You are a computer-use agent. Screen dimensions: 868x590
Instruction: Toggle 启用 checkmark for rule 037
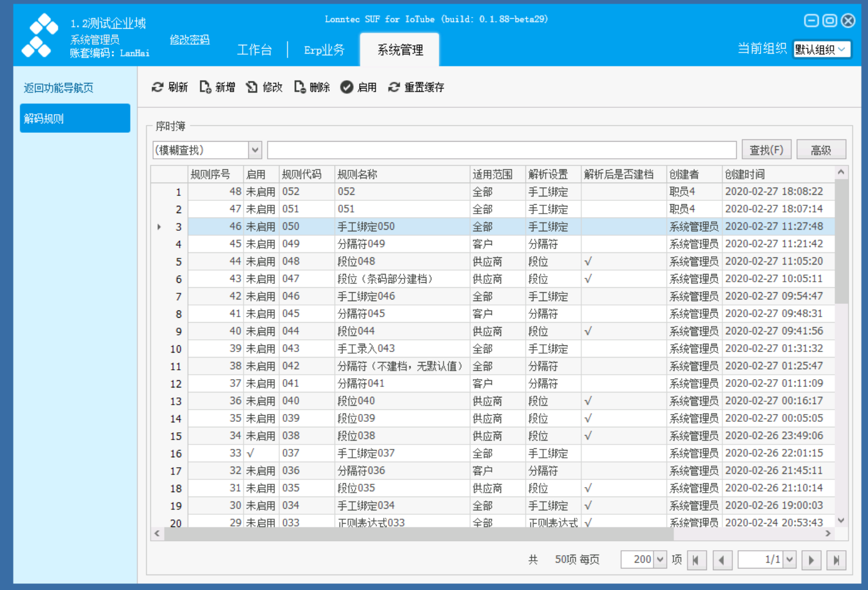[251, 453]
